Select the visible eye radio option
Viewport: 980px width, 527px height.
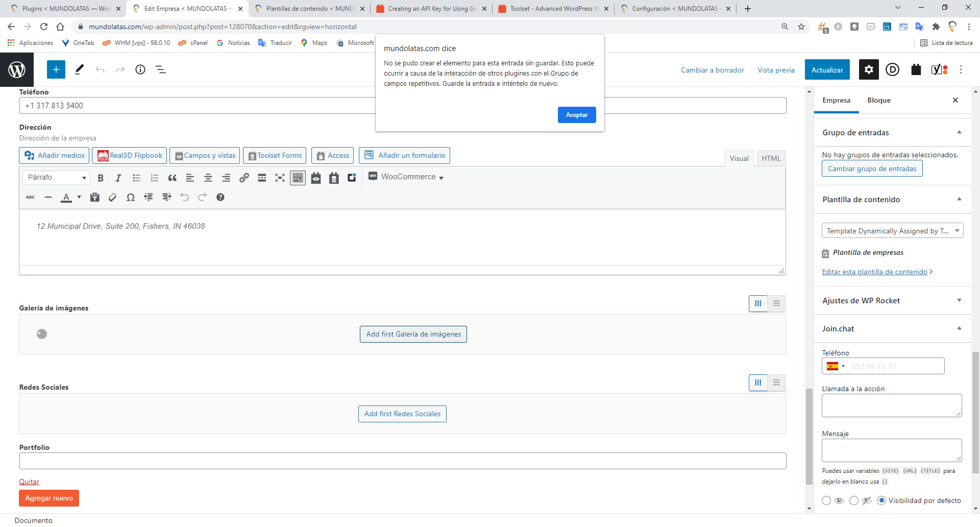click(826, 500)
